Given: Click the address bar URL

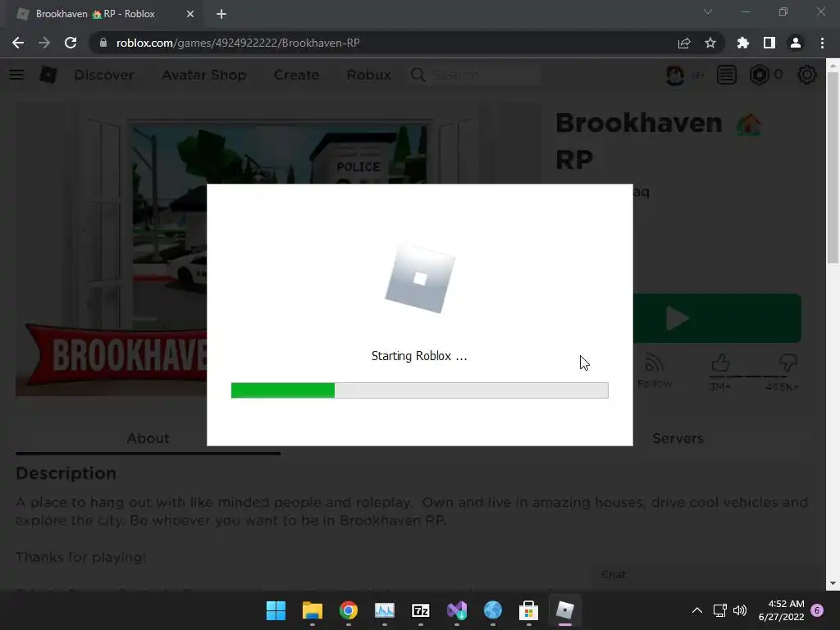Looking at the screenshot, I should (238, 43).
